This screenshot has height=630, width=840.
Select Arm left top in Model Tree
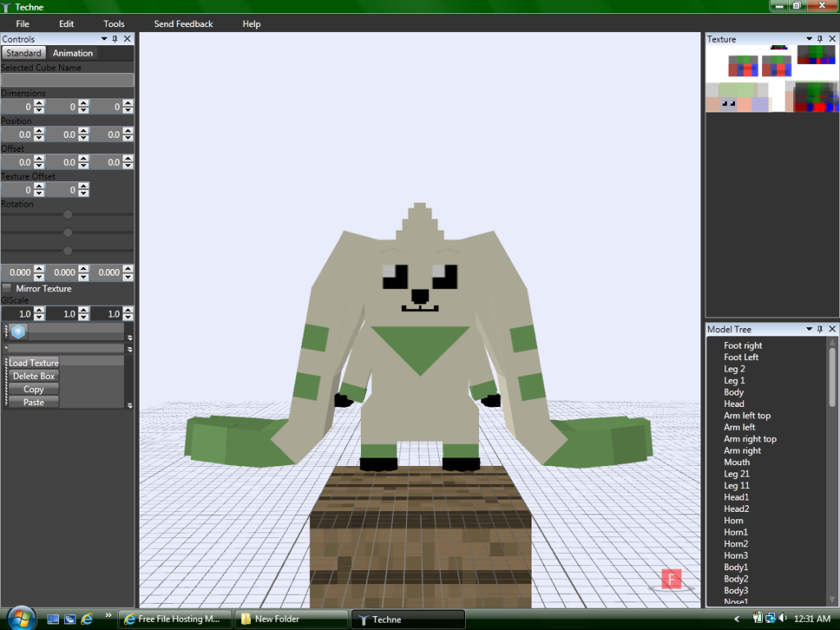point(746,416)
